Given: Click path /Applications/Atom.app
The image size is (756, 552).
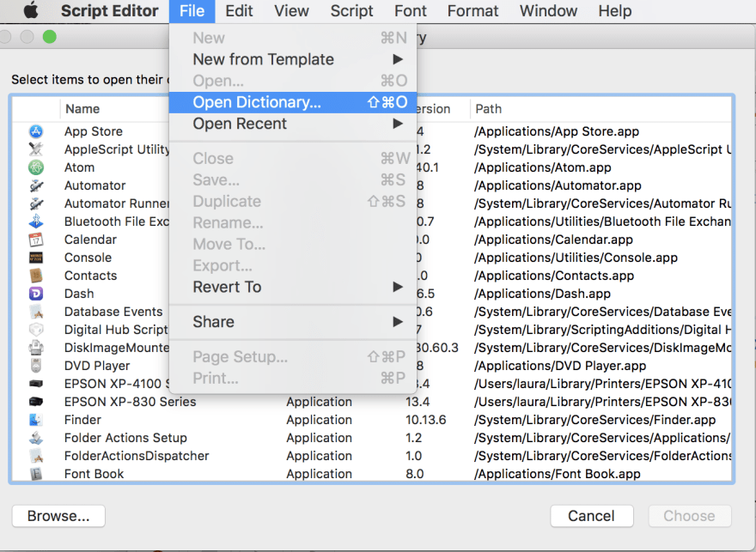Looking at the screenshot, I should pos(543,167).
